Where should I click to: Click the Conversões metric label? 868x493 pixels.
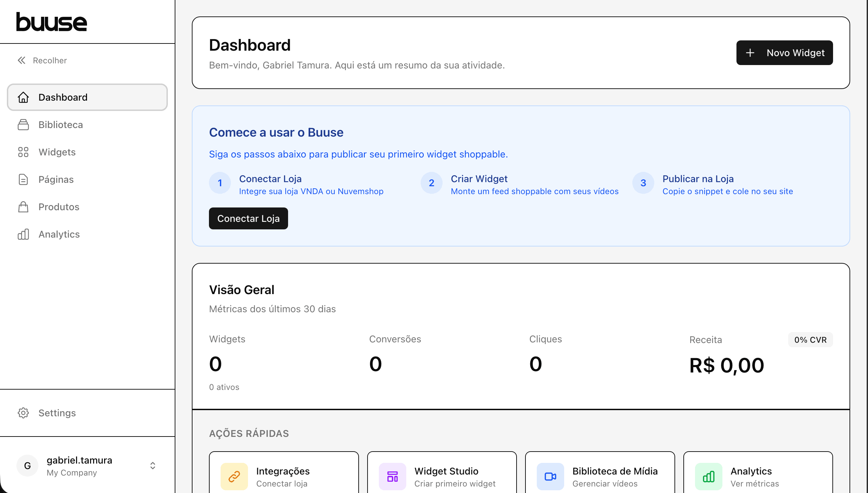pyautogui.click(x=395, y=339)
